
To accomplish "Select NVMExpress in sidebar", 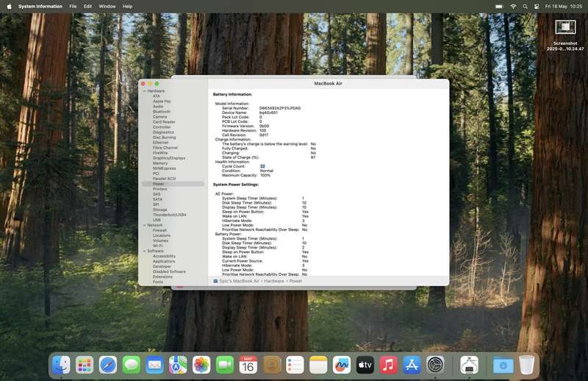I will [x=164, y=168].
